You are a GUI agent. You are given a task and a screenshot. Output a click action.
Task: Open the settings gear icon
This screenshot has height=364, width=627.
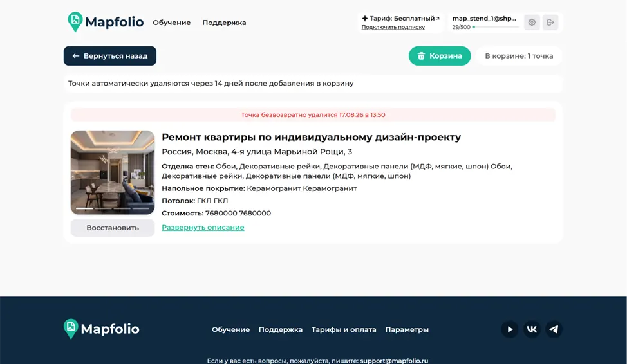532,23
